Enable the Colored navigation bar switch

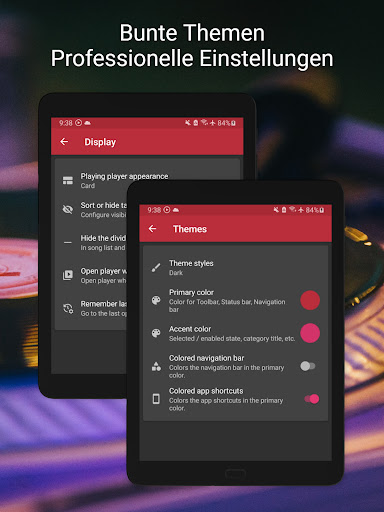[x=308, y=366]
